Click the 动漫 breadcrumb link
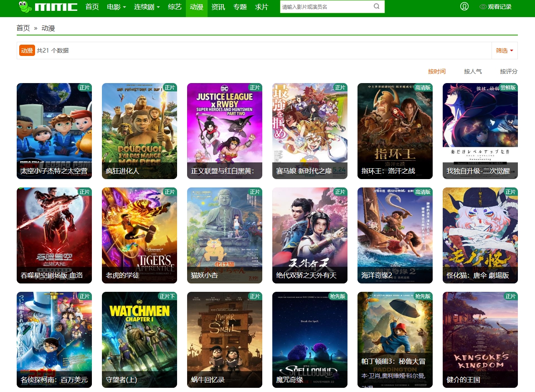The width and height of the screenshot is (535, 392). click(x=48, y=28)
